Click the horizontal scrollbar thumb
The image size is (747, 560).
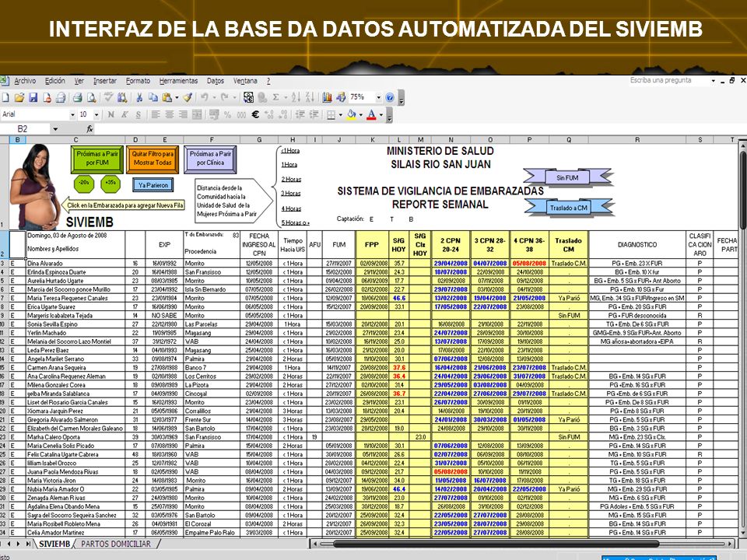496,544
